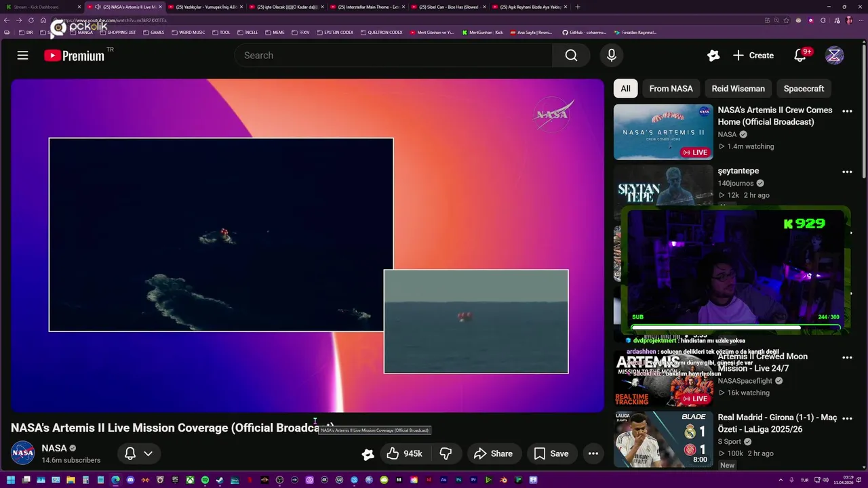This screenshot has height=488, width=868.
Task: Open options for Real Madrid - Girona video
Action: [x=847, y=419]
